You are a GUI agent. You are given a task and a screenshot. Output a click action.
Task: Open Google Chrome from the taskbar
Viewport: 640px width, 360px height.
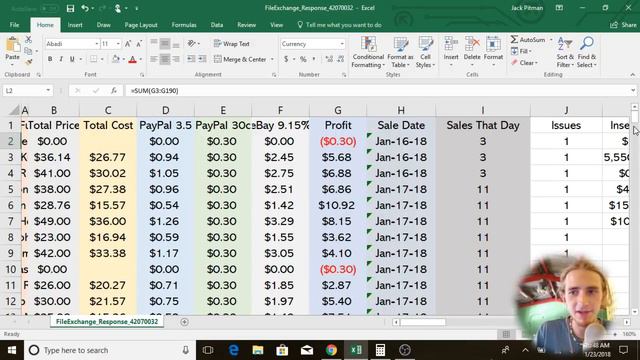tap(331, 350)
